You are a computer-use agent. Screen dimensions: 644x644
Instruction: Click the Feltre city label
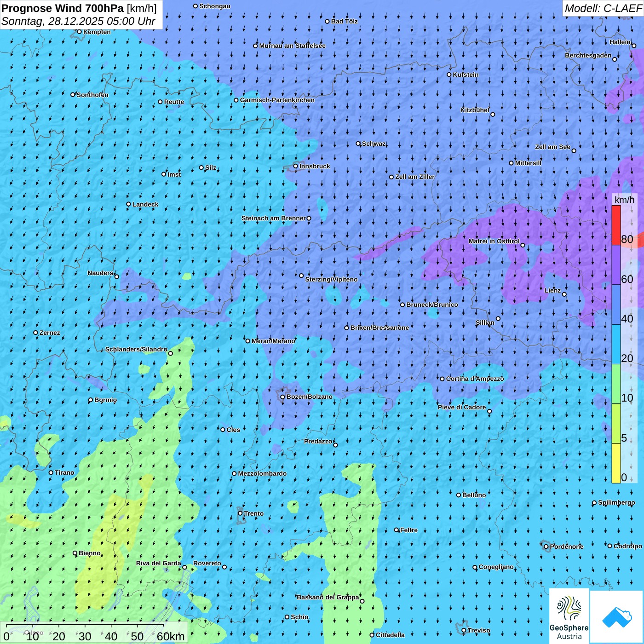tap(409, 530)
